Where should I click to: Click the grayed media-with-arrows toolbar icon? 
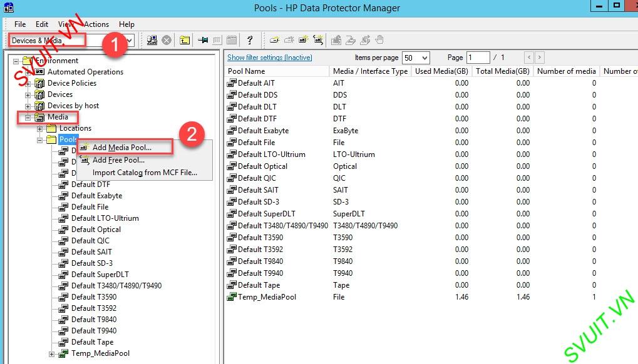365,40
